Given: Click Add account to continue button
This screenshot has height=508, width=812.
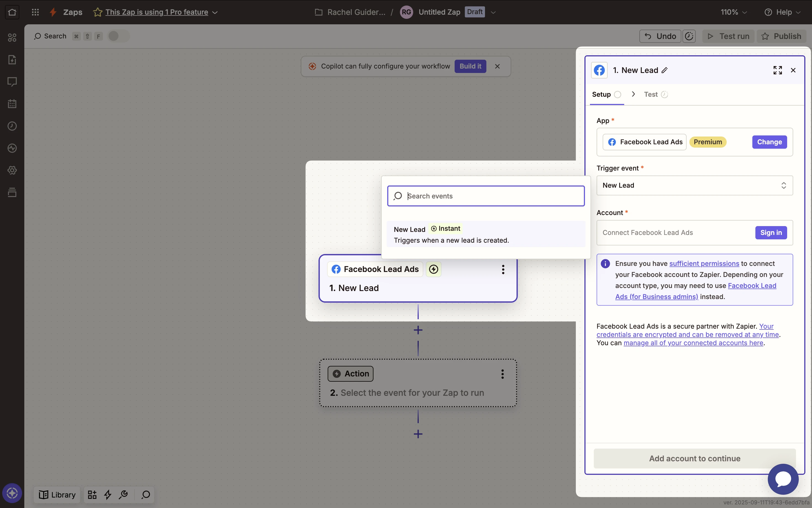Looking at the screenshot, I should 695,459.
